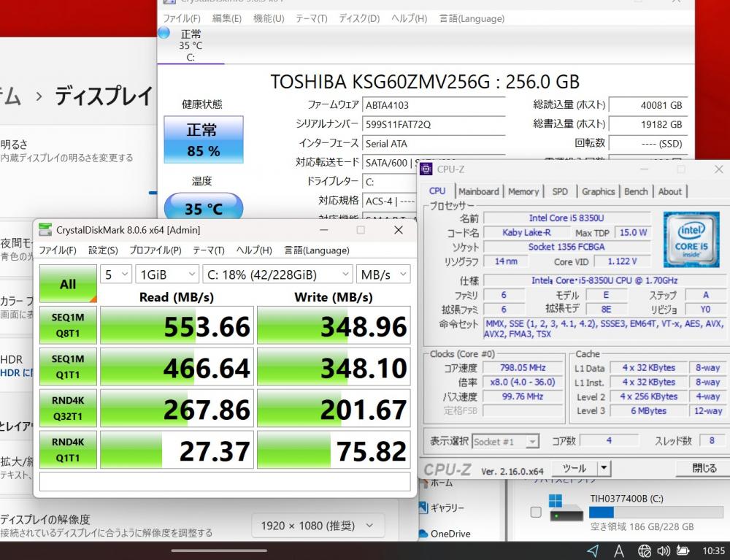Open the test size dropdown showing 1GiB

pos(167,275)
